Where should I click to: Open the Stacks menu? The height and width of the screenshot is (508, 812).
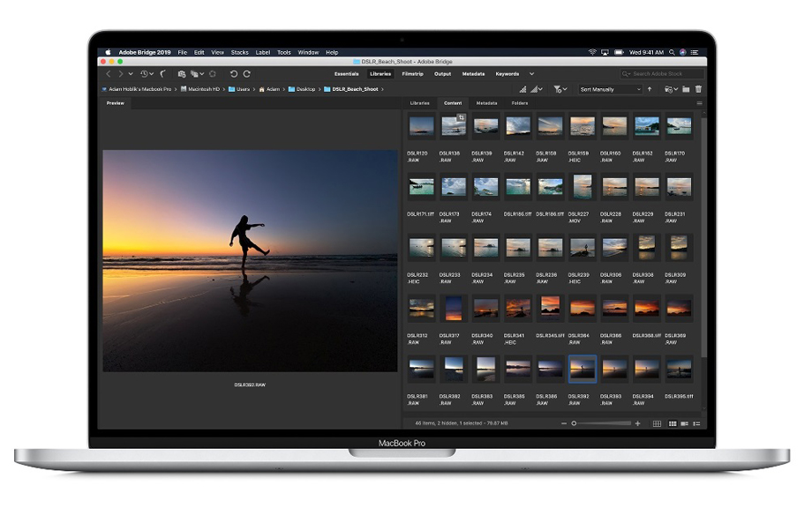click(239, 53)
